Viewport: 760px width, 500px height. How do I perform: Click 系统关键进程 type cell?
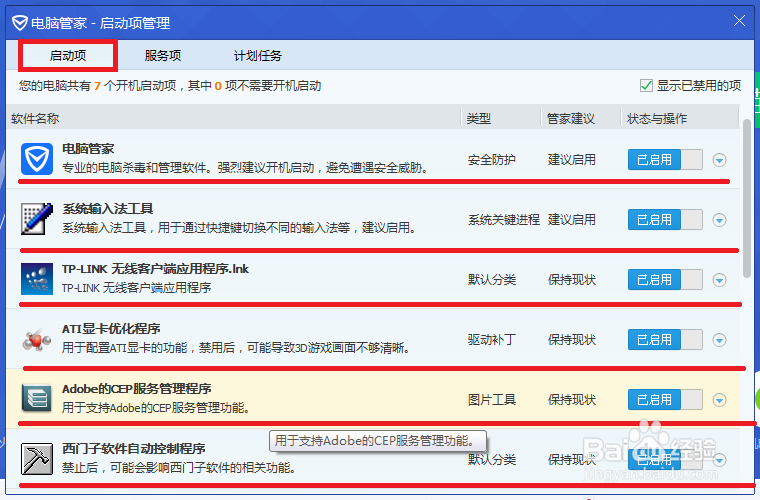(x=504, y=219)
